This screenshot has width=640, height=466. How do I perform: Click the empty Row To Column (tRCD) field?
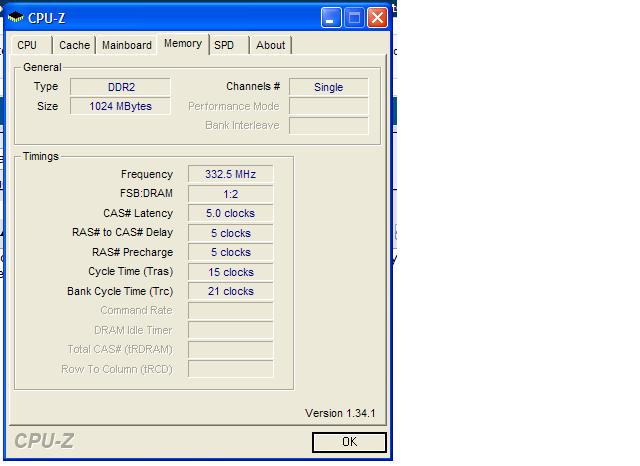(x=231, y=369)
